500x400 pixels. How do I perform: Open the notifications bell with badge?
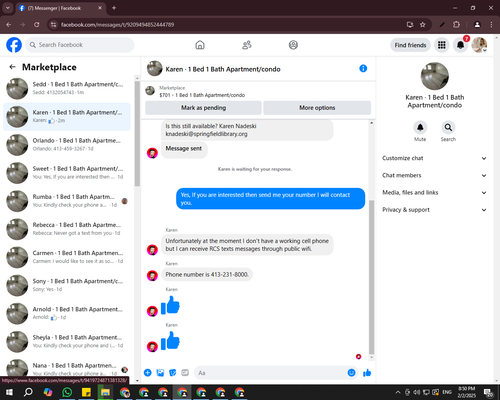click(x=461, y=45)
